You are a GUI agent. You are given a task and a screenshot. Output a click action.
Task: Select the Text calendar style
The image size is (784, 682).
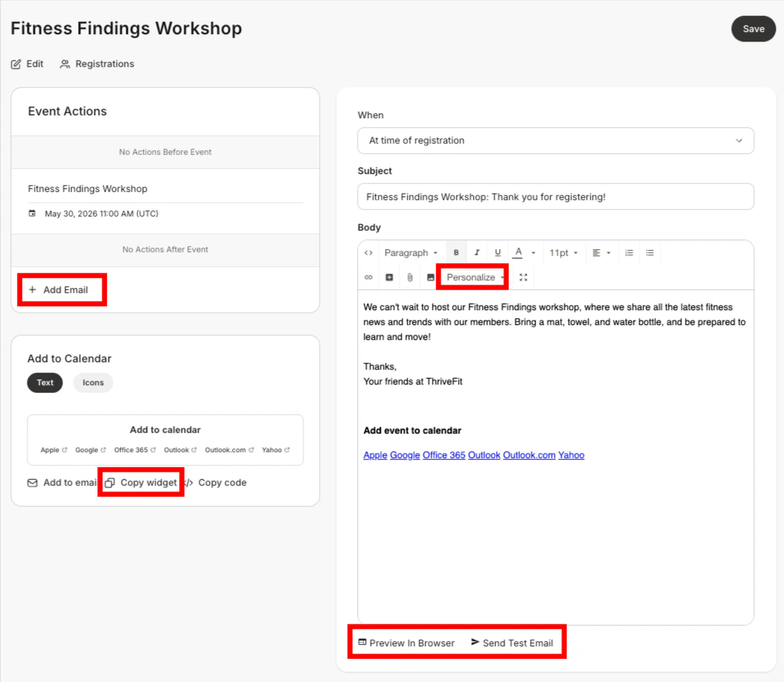click(45, 382)
